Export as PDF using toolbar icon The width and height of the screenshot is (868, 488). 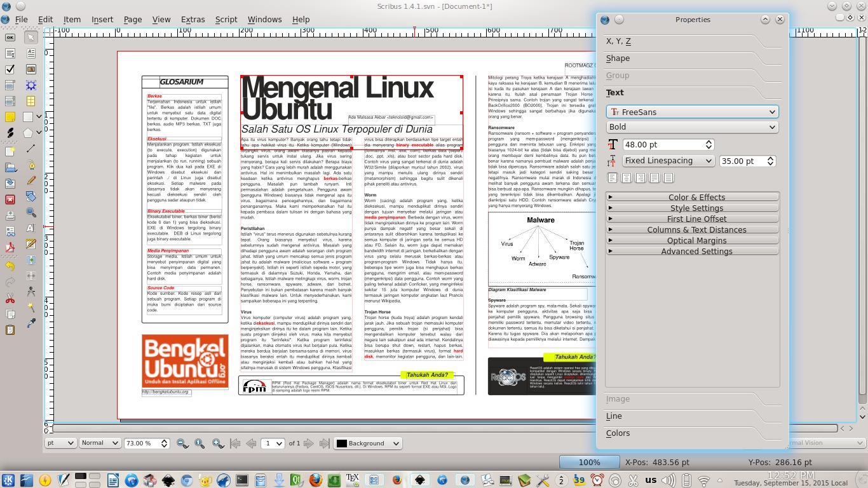pyautogui.click(x=10, y=247)
